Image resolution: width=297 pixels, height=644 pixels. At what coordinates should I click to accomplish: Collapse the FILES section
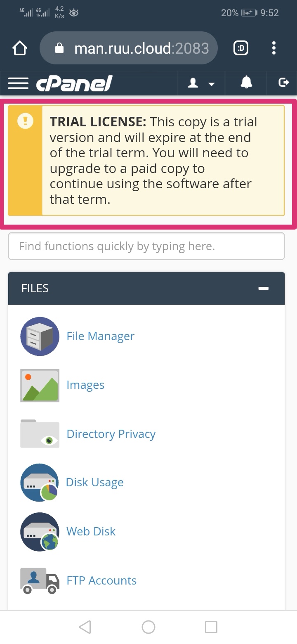coord(263,288)
